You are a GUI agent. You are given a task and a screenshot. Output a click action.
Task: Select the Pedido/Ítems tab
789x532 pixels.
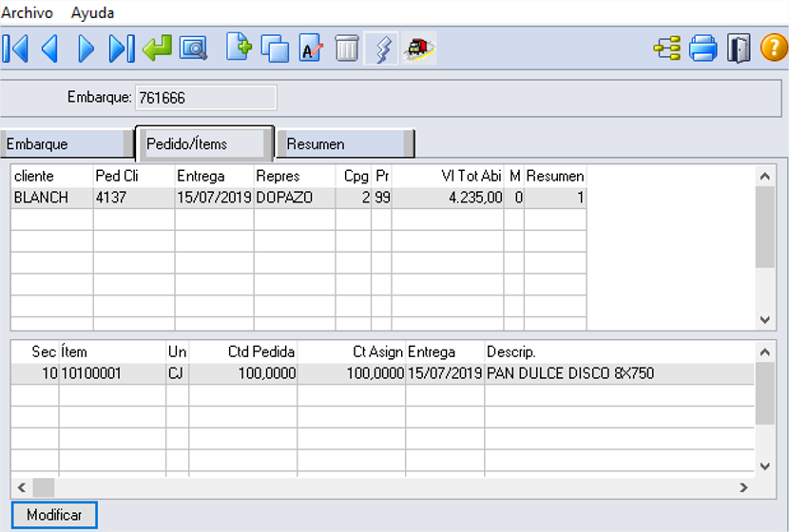[x=204, y=143]
